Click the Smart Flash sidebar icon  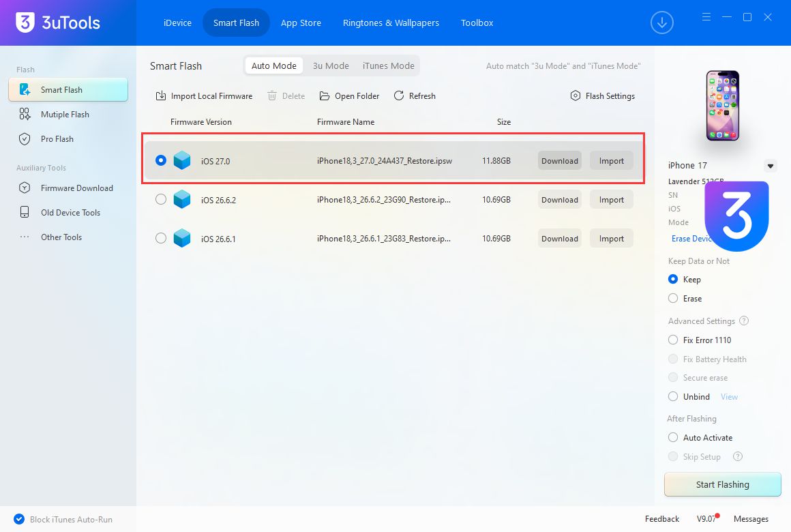[25, 89]
